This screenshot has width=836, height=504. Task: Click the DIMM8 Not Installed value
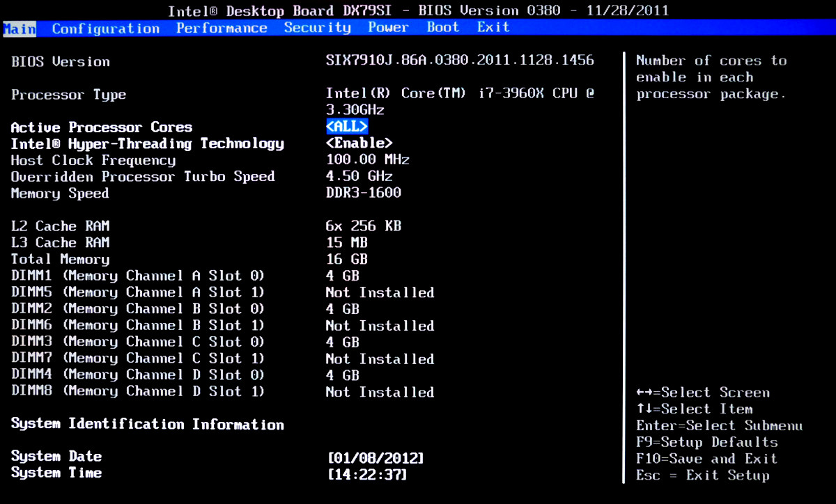click(x=380, y=392)
